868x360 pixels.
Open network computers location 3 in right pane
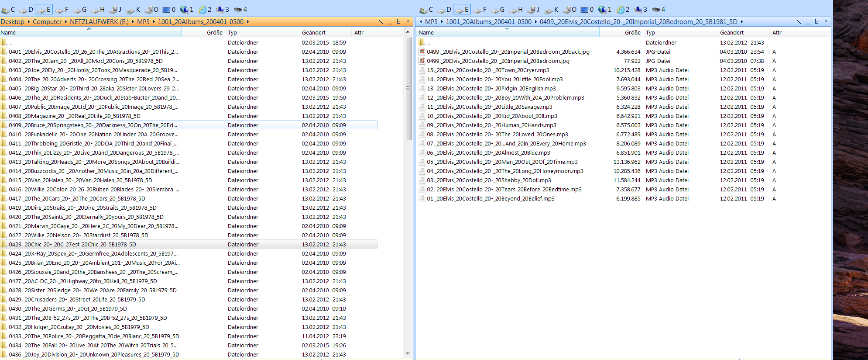click(641, 9)
